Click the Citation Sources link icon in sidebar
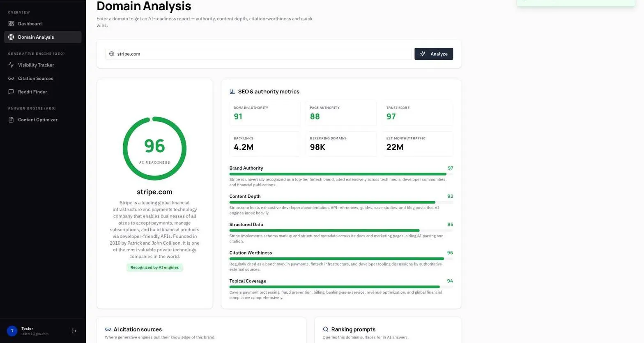 click(11, 78)
